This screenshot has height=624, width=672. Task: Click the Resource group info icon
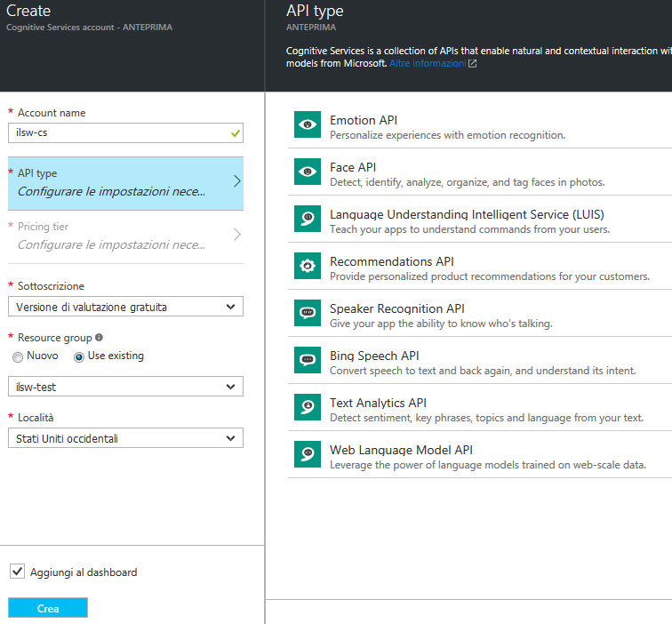point(99,337)
